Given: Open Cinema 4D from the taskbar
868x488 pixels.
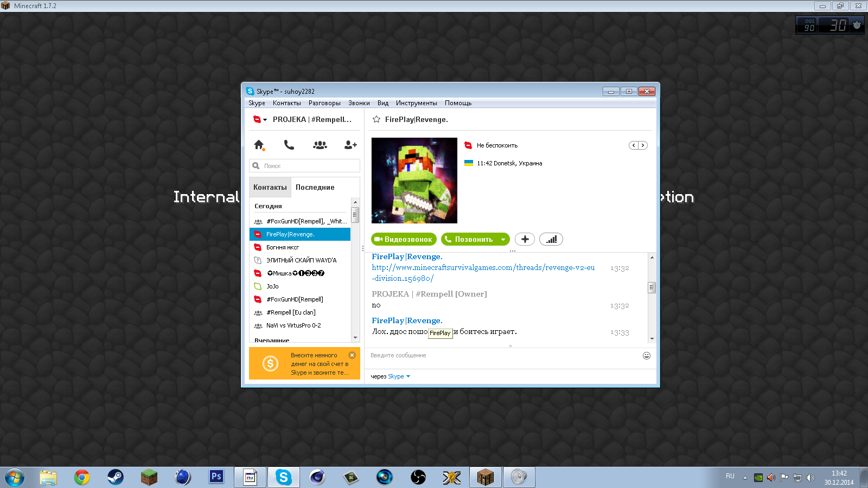Looking at the screenshot, I should click(317, 478).
